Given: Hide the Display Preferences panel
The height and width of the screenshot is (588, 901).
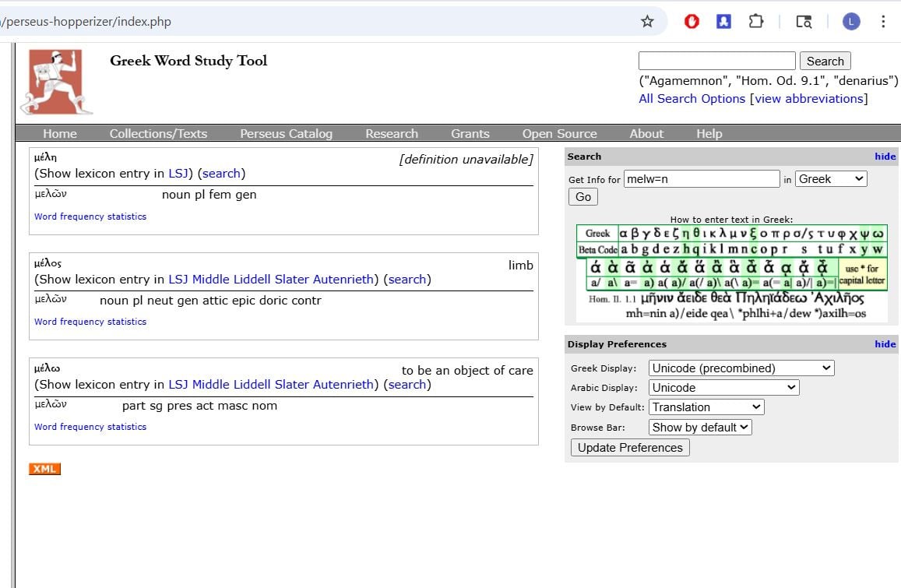Looking at the screenshot, I should pos(885,344).
